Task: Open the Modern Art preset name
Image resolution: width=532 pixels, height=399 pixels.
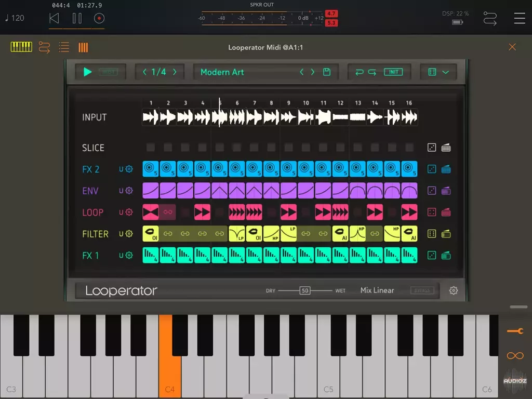Action: (222, 72)
